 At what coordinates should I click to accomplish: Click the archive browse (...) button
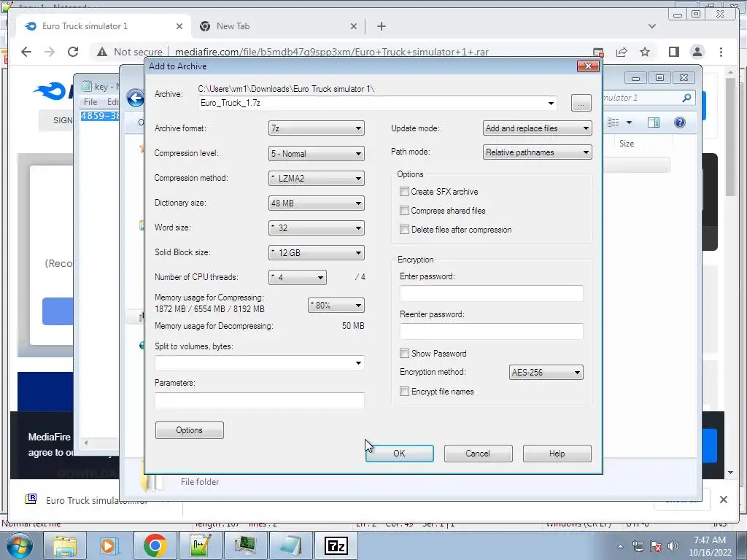(581, 103)
